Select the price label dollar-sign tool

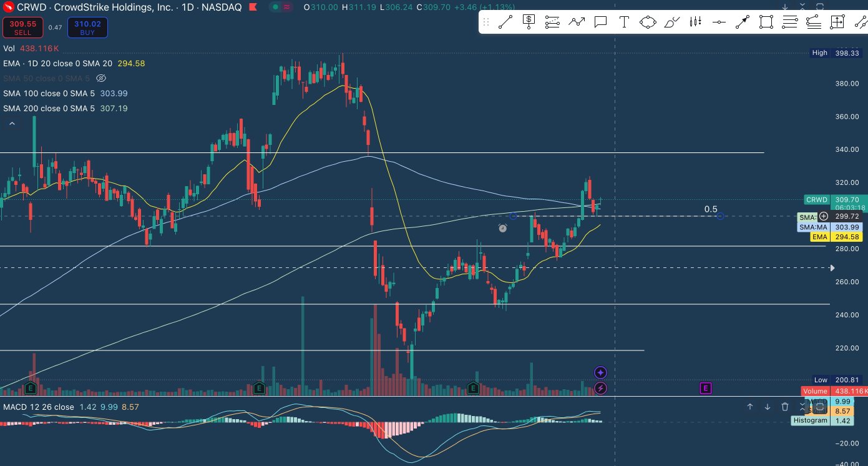[529, 22]
